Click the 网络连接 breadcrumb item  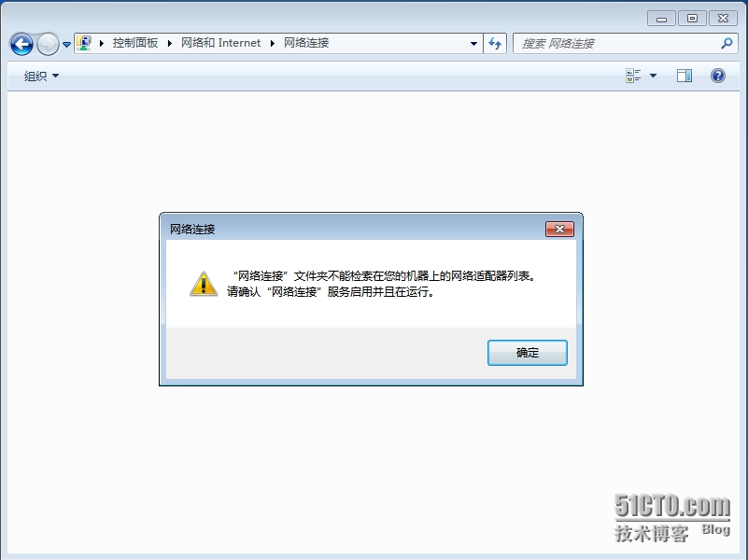[306, 43]
